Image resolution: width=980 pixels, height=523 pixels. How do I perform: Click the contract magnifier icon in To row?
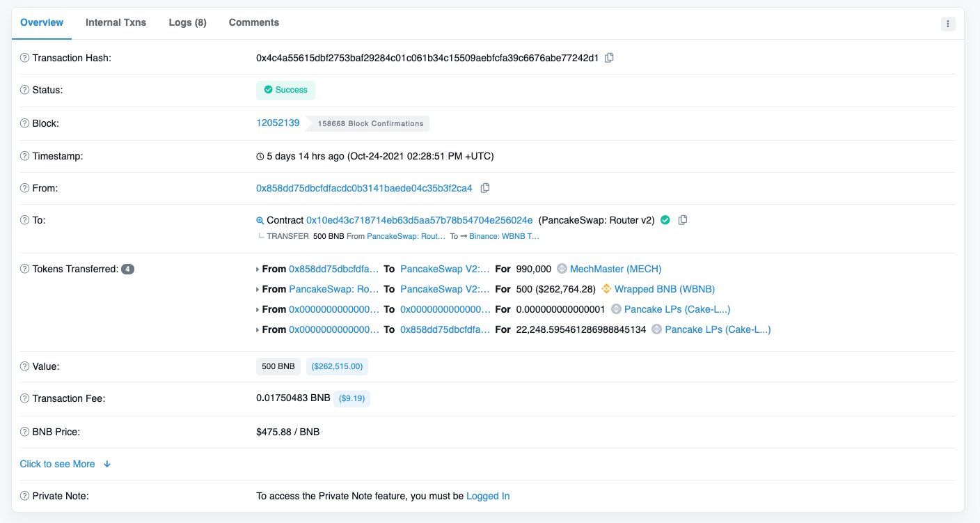click(260, 220)
